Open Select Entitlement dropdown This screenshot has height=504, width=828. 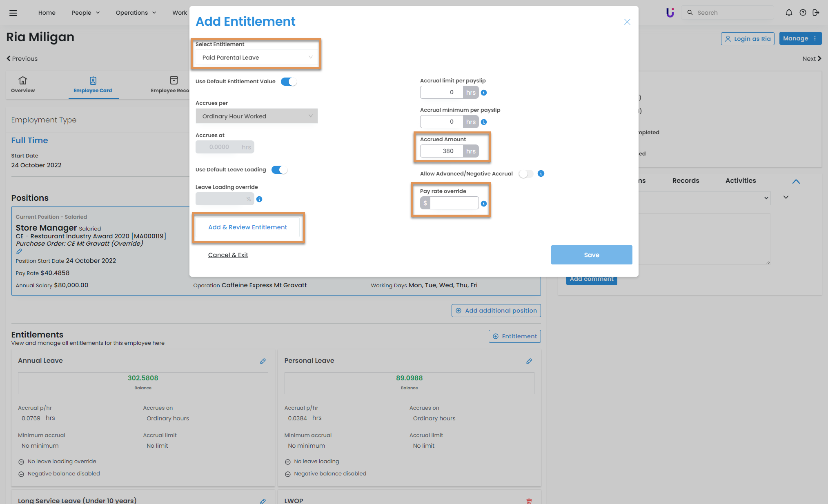[x=257, y=58]
